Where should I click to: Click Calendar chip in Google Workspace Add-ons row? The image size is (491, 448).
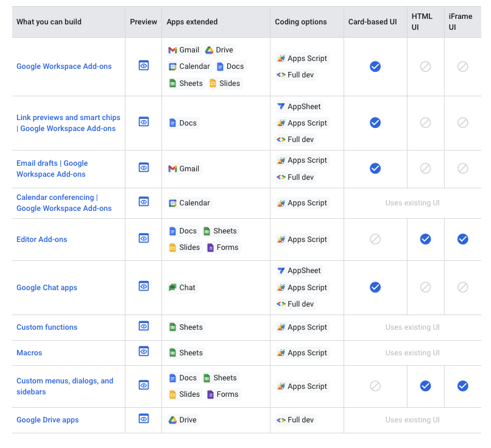pyautogui.click(x=189, y=66)
